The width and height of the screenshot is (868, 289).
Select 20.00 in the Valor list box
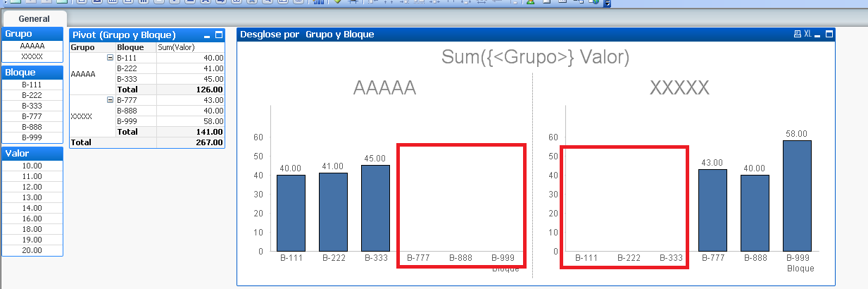point(32,250)
